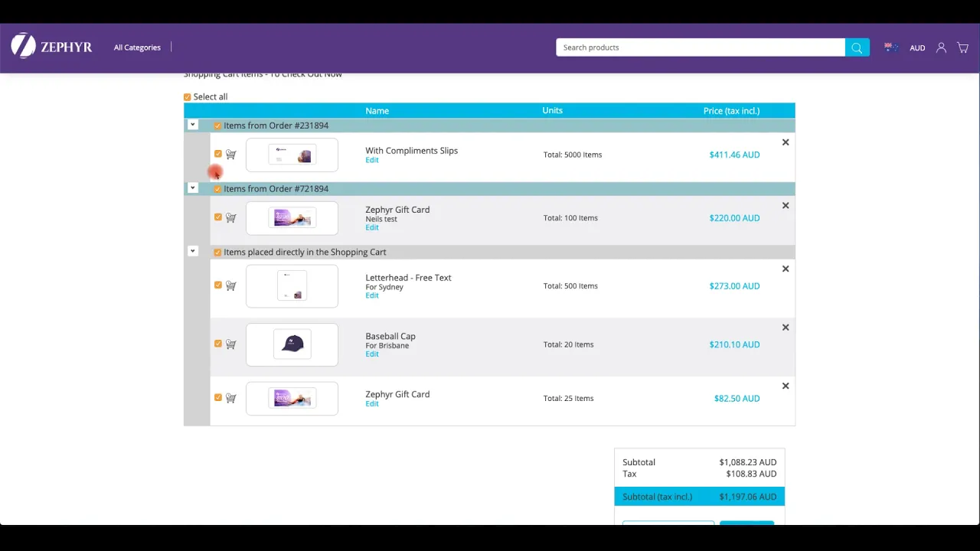Click the $411.46 AUD price
This screenshot has width=980, height=551.
[x=734, y=155]
